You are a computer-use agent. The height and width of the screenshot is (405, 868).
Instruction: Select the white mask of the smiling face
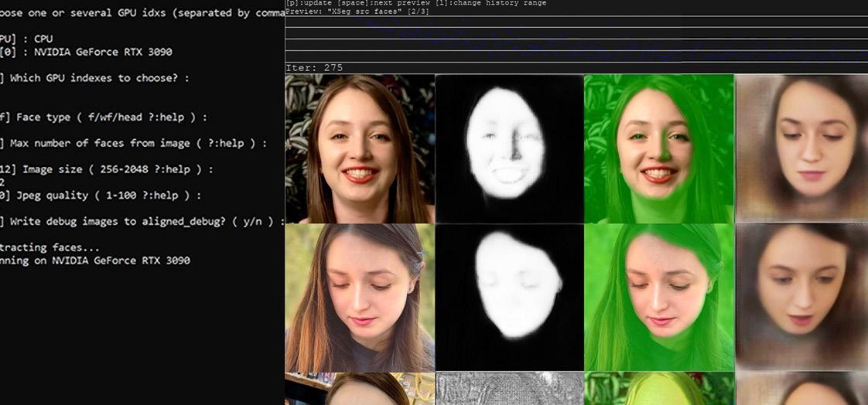[x=509, y=149]
